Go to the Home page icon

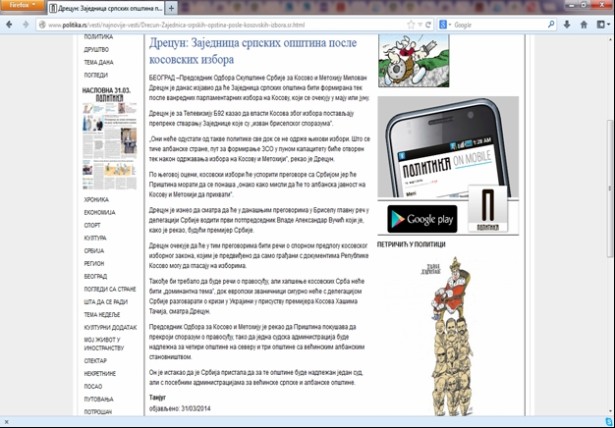[x=584, y=24]
